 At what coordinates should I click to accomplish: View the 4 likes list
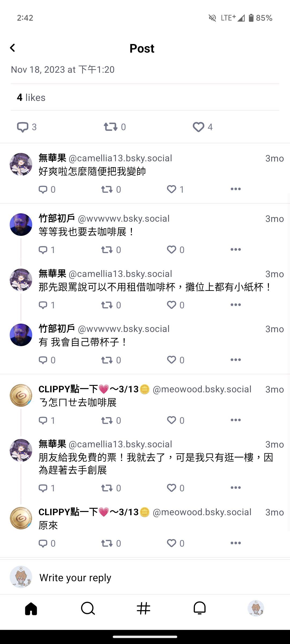click(31, 97)
